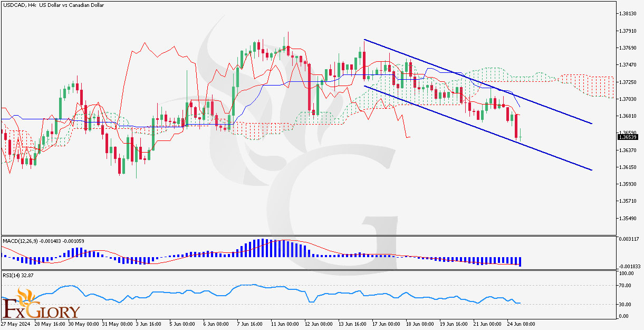Click the 1.36810 price axis label
This screenshot has width=644, height=330.
628,116
